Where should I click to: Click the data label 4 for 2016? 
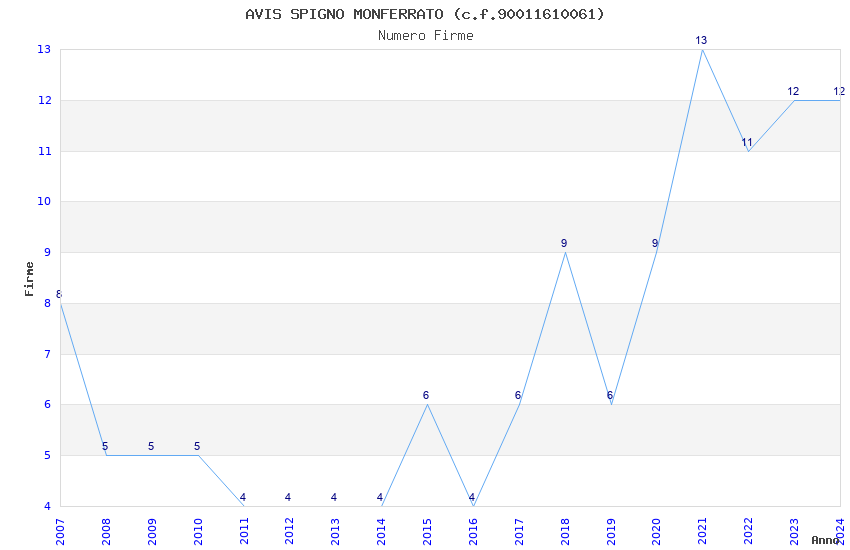[472, 497]
